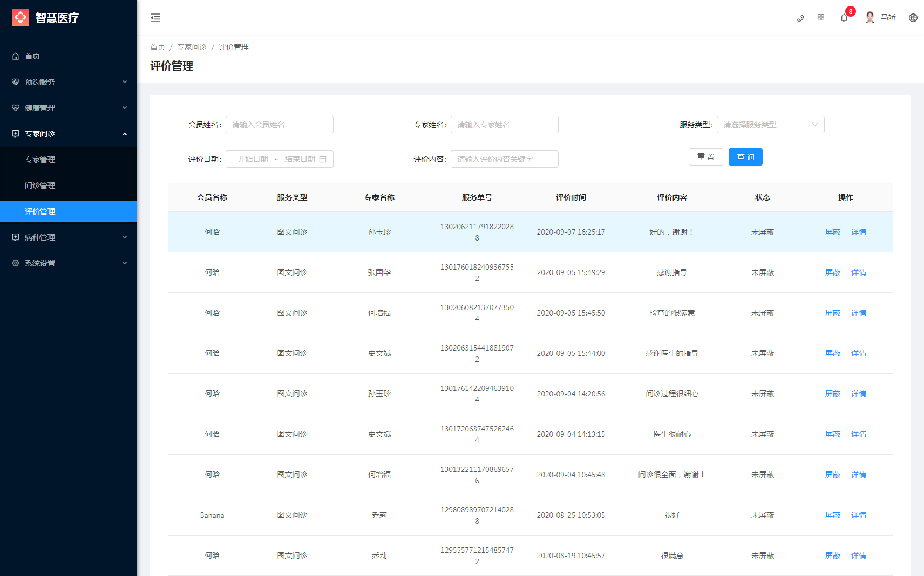The height and width of the screenshot is (576, 924).
Task: Click 屏蔽 for the 医生很耐心 review
Action: click(833, 434)
